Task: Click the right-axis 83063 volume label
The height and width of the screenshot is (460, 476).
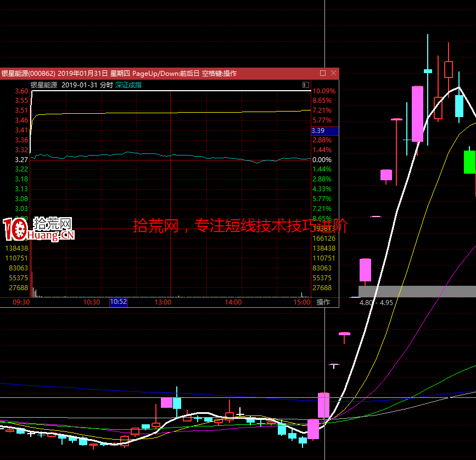Action: [322, 268]
